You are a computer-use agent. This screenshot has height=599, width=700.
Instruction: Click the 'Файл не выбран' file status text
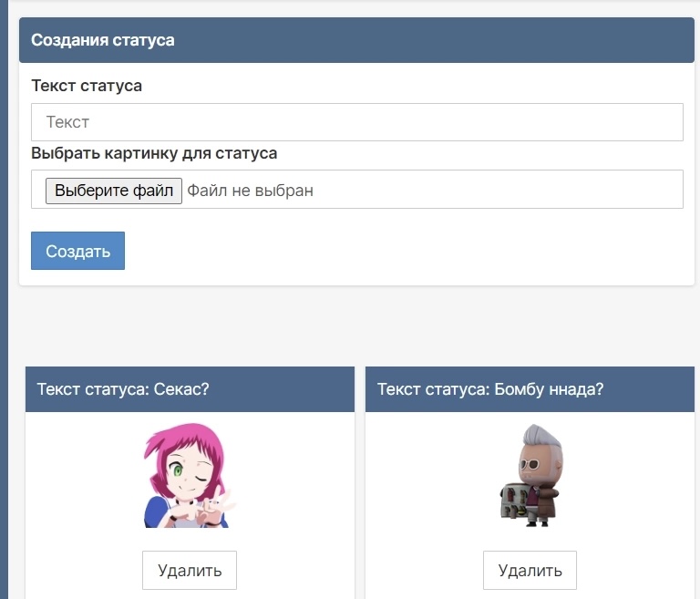[250, 191]
